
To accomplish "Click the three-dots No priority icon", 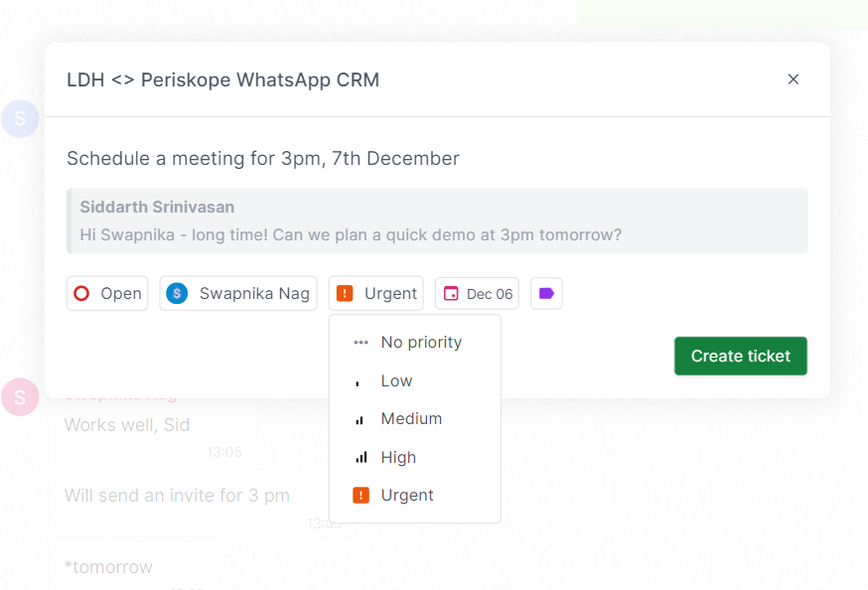I will point(361,343).
